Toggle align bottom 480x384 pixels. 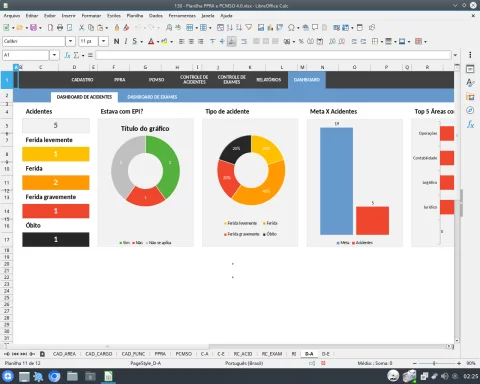pyautogui.click(x=232, y=41)
